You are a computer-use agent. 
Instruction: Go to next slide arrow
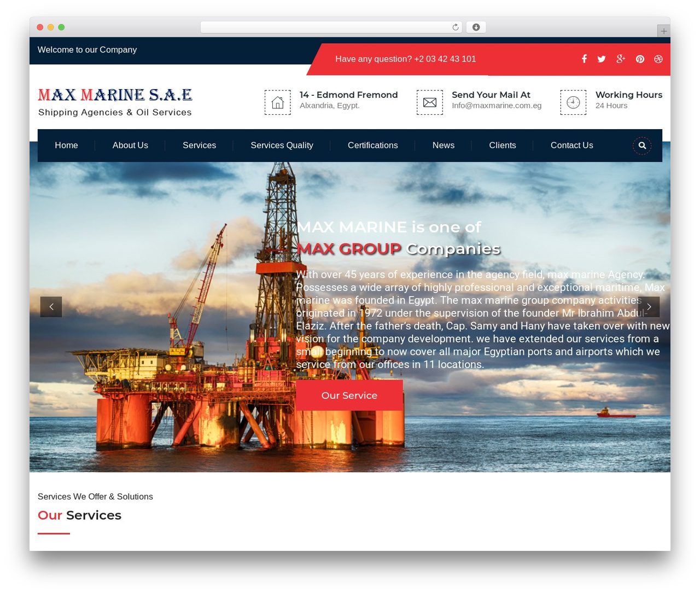(x=649, y=307)
